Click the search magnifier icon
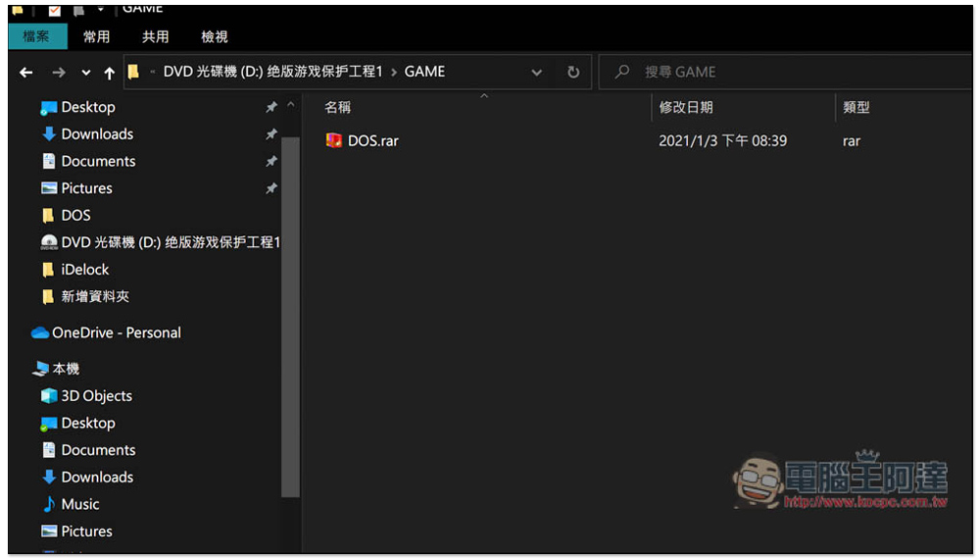Image resolution: width=980 pixels, height=560 pixels. tap(622, 72)
